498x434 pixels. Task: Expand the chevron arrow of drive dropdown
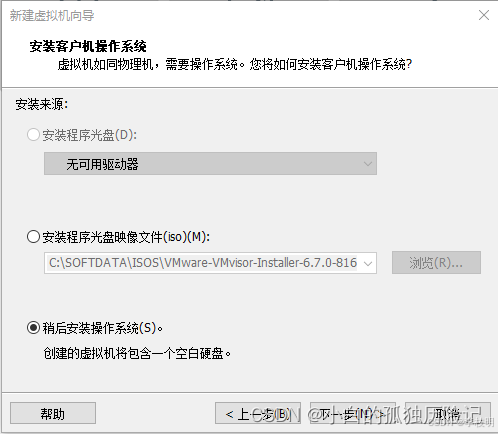coord(368,164)
